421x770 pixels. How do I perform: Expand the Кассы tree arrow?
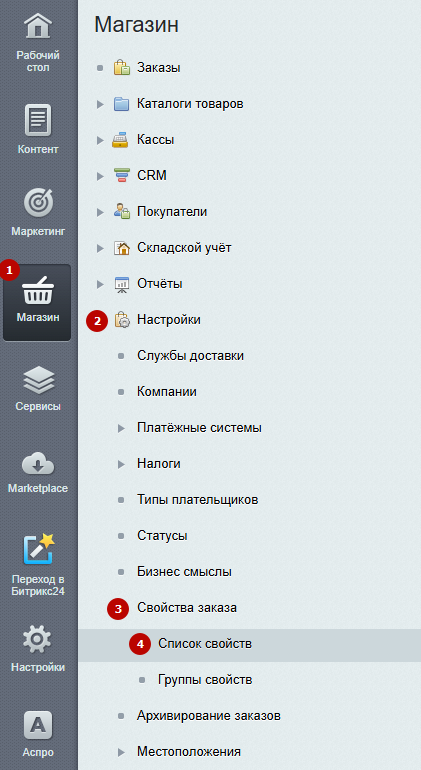pyautogui.click(x=100, y=140)
